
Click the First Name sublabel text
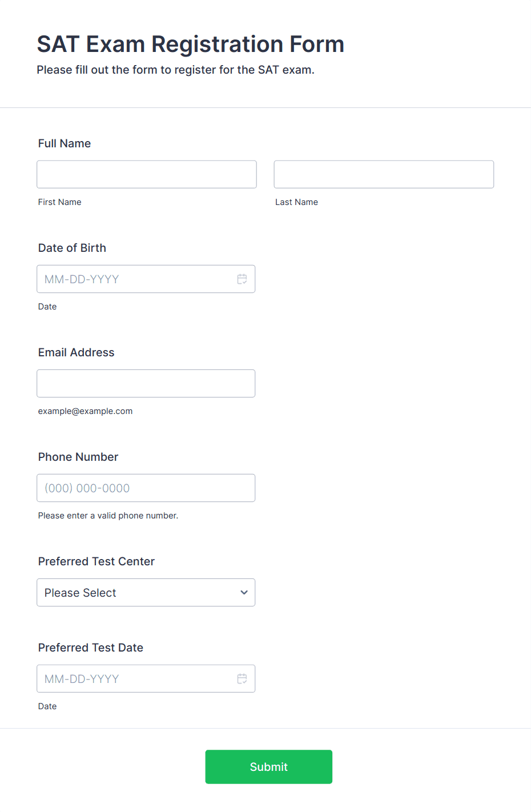tap(60, 202)
